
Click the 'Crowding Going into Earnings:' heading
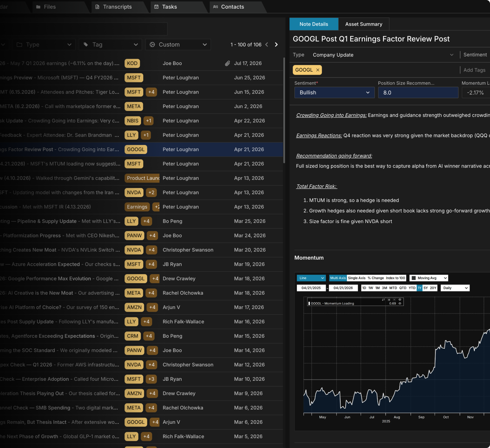click(331, 115)
